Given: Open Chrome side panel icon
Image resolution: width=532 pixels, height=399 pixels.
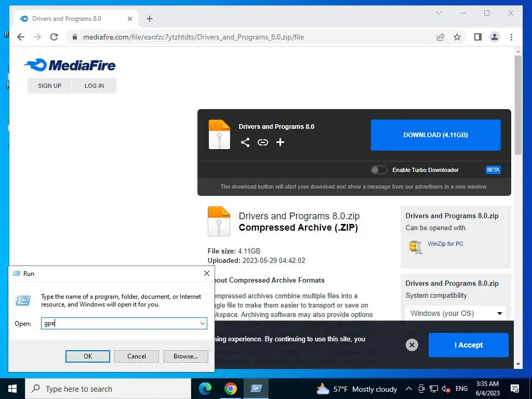Looking at the screenshot, I should tap(478, 37).
